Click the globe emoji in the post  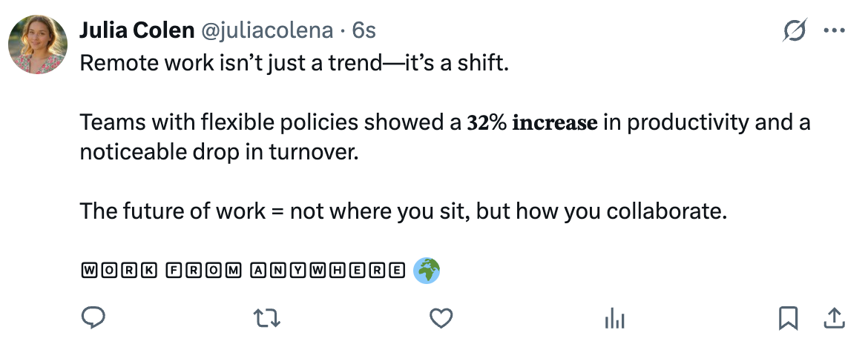(x=427, y=271)
